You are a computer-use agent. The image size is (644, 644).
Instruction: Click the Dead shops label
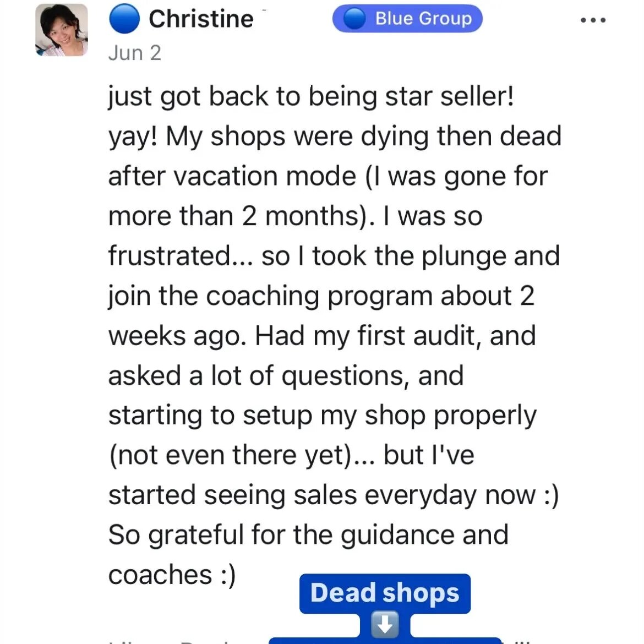[x=385, y=593]
